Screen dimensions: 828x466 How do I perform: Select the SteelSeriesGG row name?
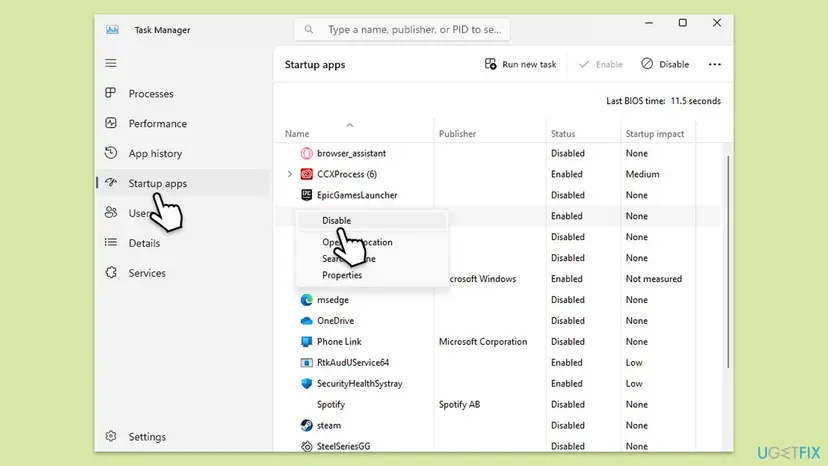[x=343, y=446]
